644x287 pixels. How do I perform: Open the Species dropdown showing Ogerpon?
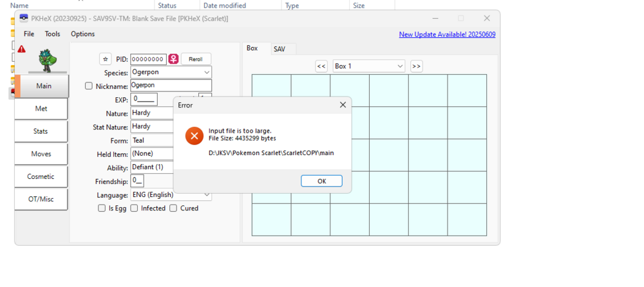point(171,73)
